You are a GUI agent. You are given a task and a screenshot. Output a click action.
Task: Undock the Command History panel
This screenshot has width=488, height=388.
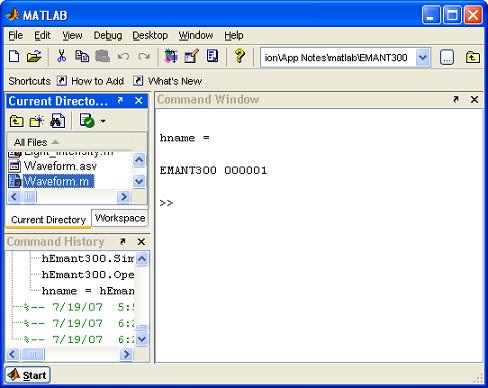pyautogui.click(x=123, y=242)
